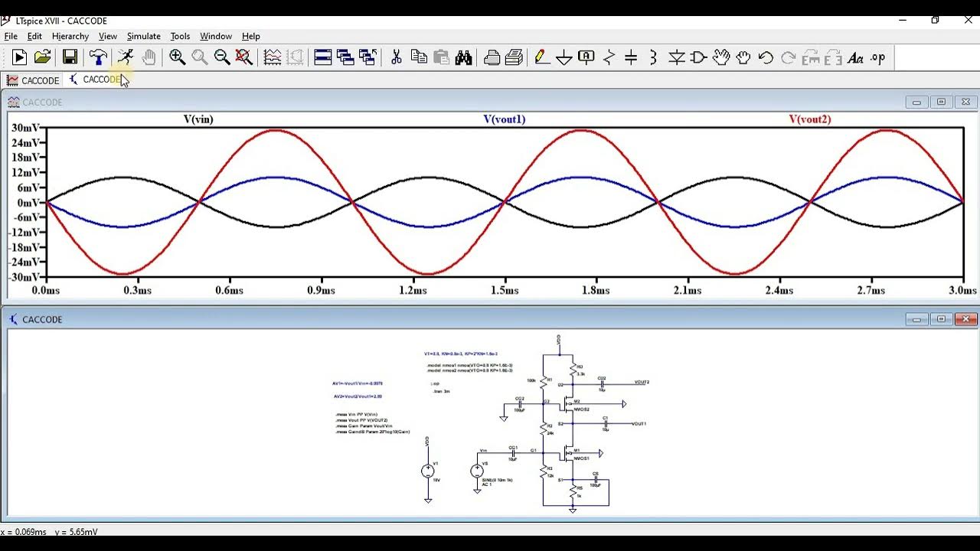This screenshot has width=980, height=551.
Task: Click the Pick Visible Traces icon
Action: (x=273, y=57)
